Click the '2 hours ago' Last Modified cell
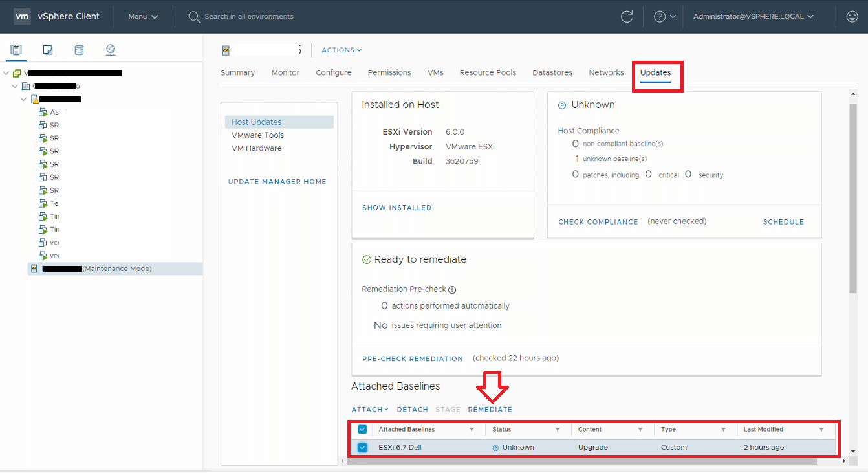 coord(764,448)
